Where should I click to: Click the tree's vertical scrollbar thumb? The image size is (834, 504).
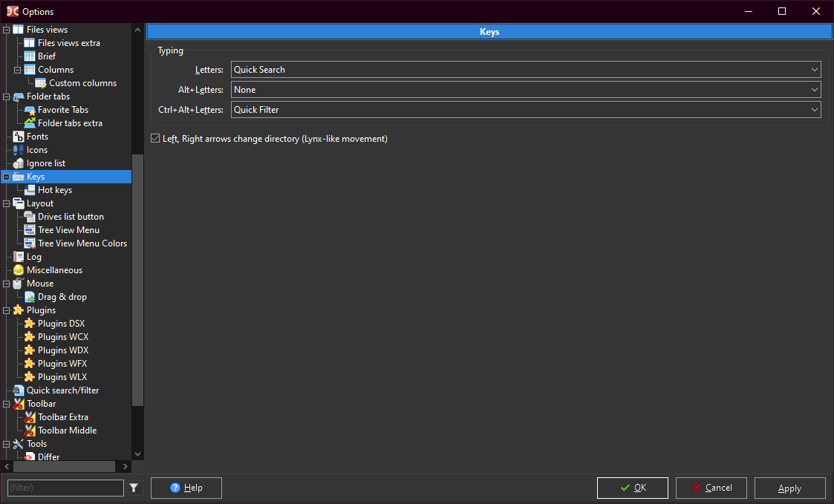coord(137,281)
